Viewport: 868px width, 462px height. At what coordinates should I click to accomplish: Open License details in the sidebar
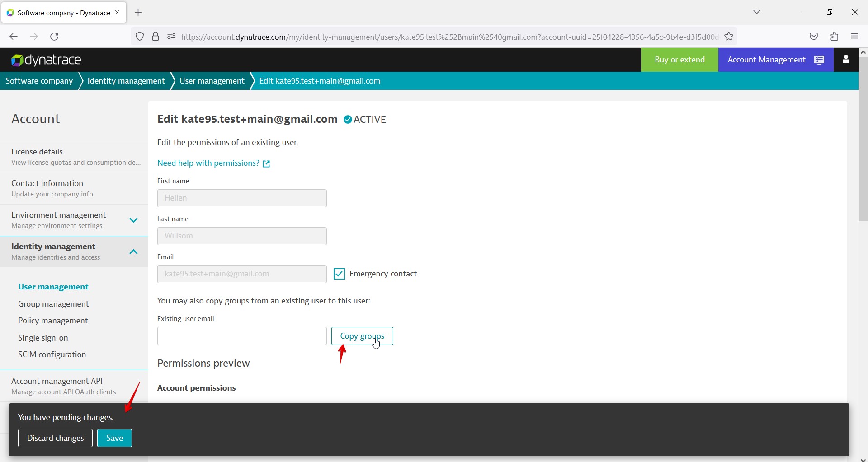pos(74,157)
